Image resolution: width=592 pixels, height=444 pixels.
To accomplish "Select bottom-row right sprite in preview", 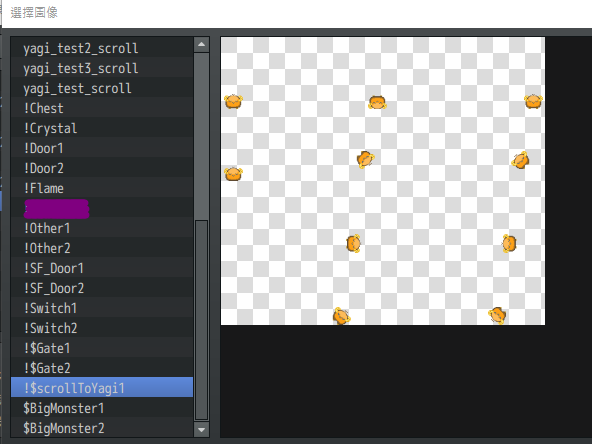I will [x=497, y=315].
